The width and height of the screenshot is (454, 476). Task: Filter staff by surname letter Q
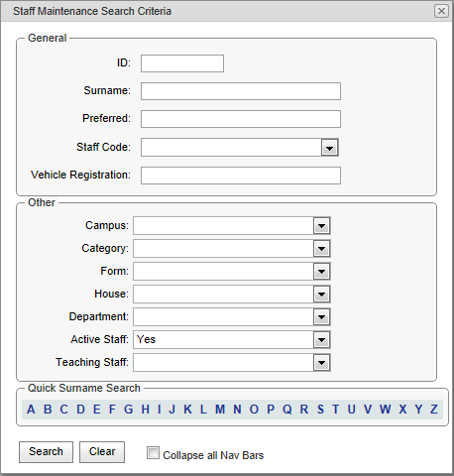[x=287, y=410]
